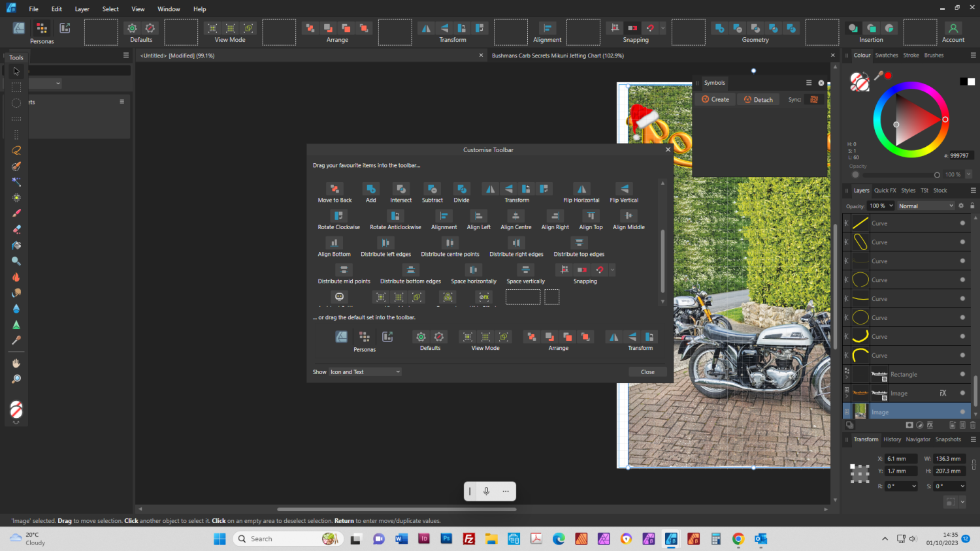Open the Show dropdown set to Icon and Text

point(365,371)
